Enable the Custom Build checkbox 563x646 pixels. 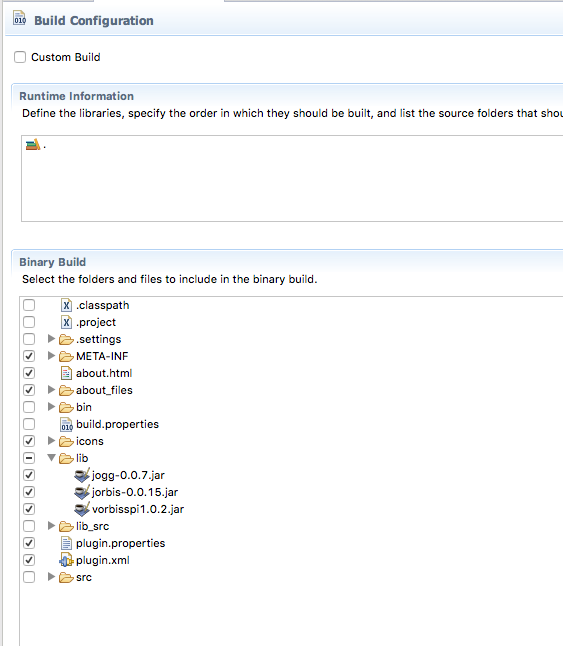[x=20, y=57]
